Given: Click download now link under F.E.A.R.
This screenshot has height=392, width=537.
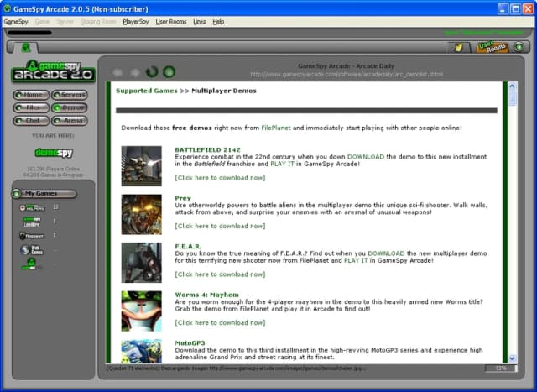Looking at the screenshot, I should coord(220,274).
